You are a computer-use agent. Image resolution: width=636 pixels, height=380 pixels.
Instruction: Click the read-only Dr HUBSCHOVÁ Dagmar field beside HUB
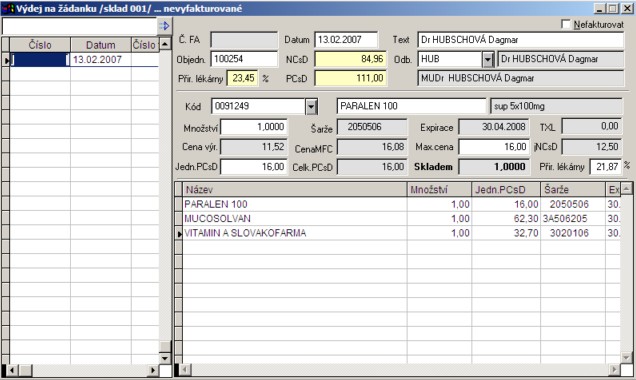(561, 59)
